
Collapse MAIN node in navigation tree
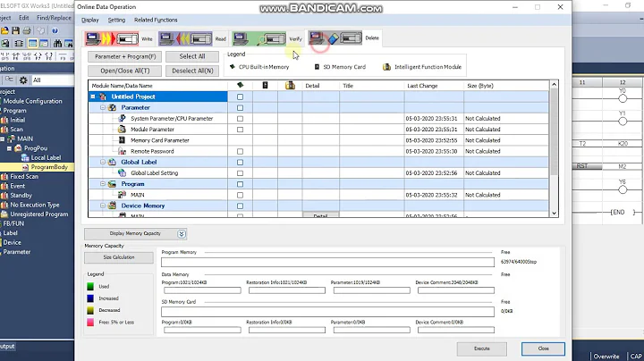[x=3, y=139]
